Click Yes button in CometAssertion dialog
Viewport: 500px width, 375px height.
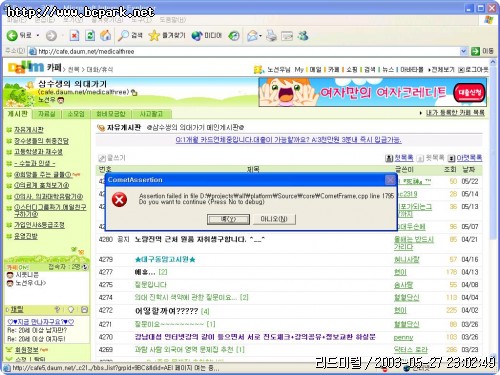coord(228,219)
